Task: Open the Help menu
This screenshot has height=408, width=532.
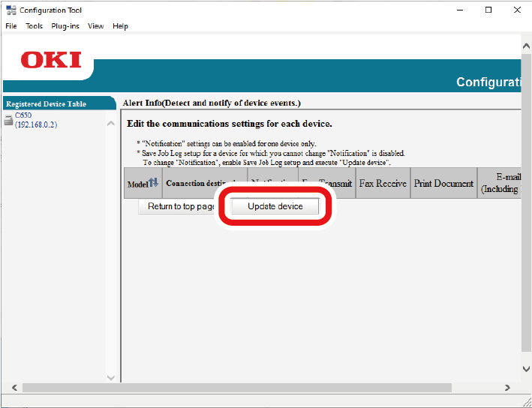Action: tap(120, 26)
